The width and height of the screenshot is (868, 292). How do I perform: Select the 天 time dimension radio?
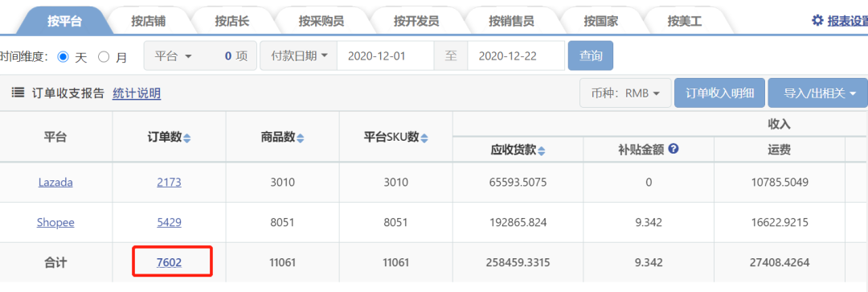click(x=63, y=56)
